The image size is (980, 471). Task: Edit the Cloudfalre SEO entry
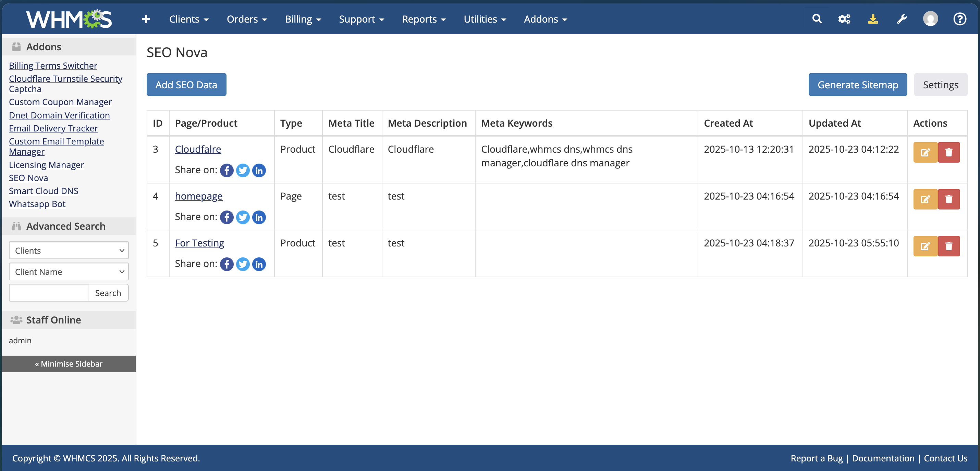[x=925, y=152]
